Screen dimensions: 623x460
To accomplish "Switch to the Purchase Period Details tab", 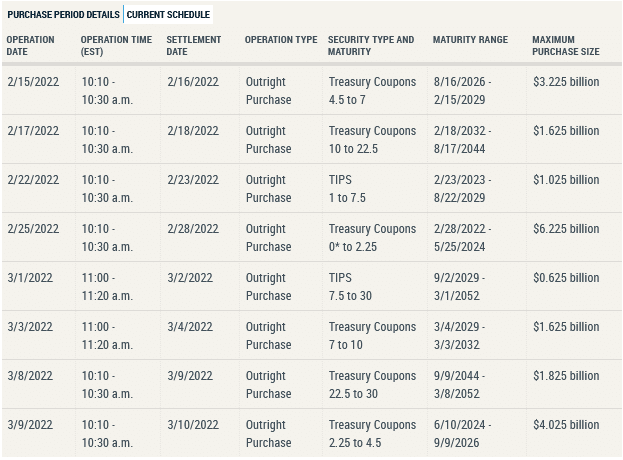I will point(64,15).
